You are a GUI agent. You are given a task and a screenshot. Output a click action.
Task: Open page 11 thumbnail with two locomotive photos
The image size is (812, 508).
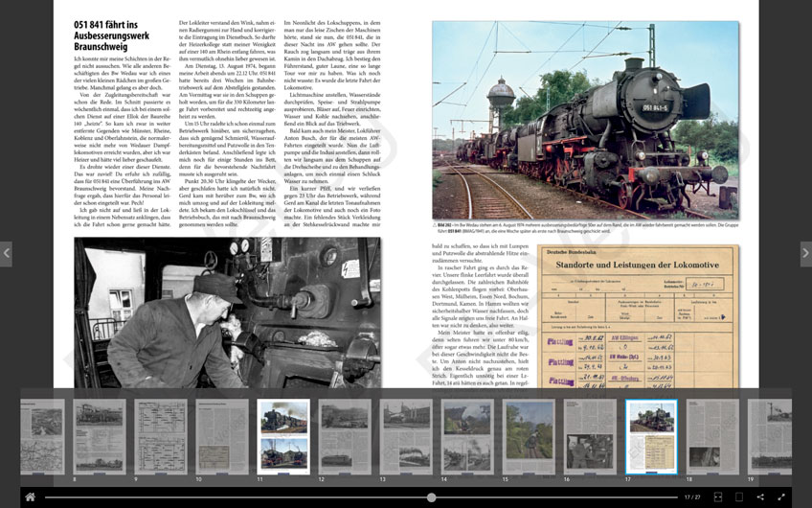pos(283,436)
